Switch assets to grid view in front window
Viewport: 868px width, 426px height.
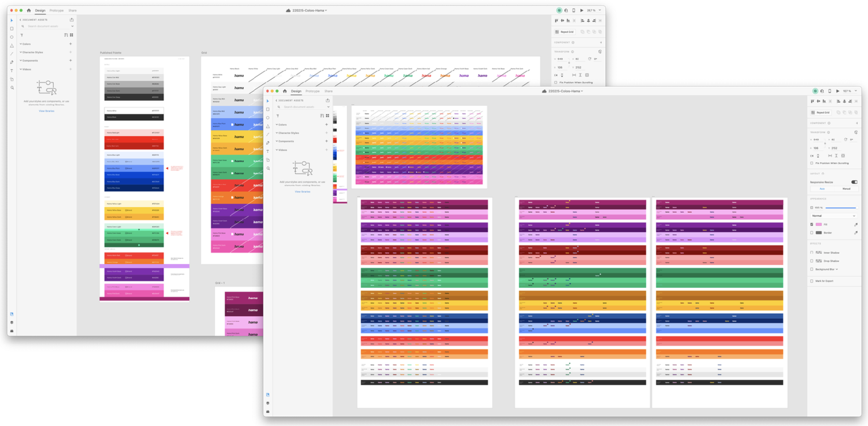[x=328, y=116]
